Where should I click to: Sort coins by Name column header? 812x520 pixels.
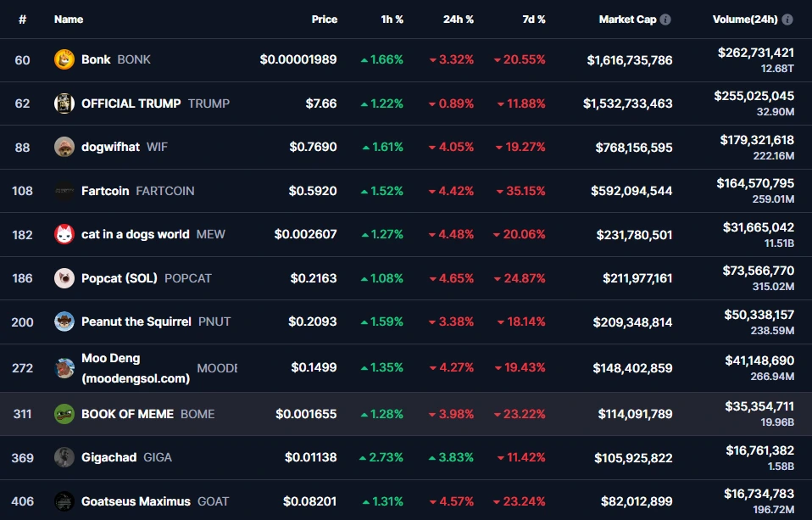(x=67, y=20)
